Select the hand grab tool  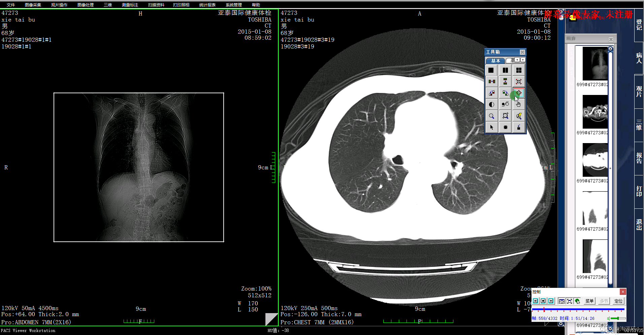(x=519, y=104)
